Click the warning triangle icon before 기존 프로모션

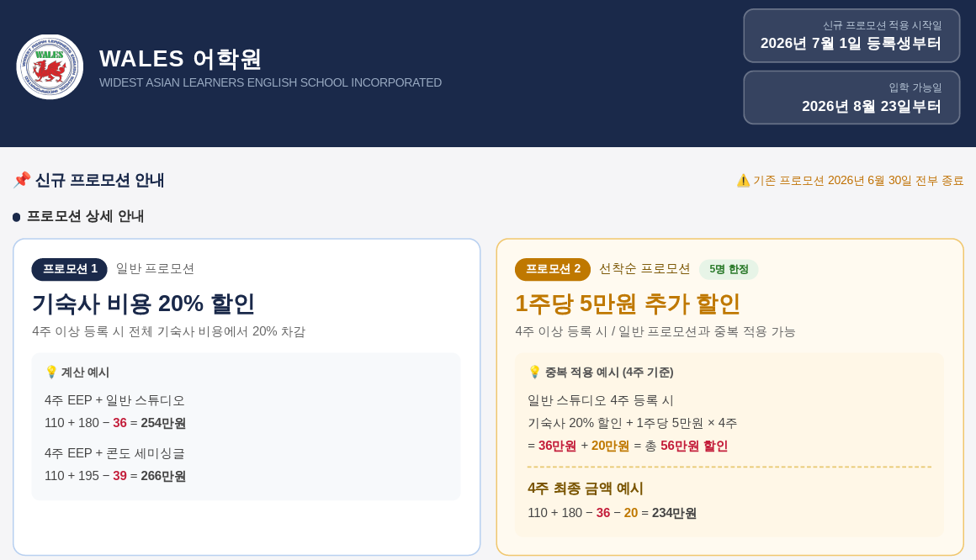click(x=743, y=181)
